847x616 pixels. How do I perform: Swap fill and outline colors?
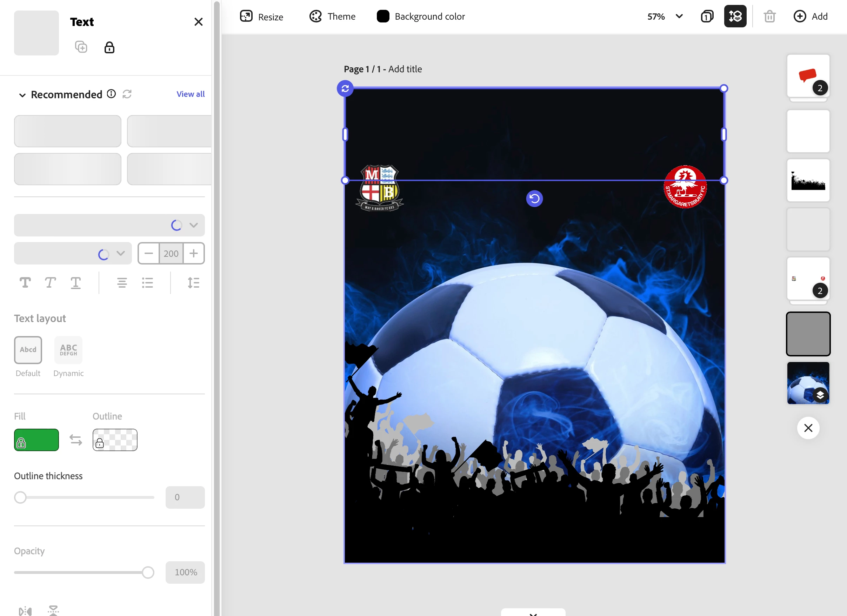[76, 440]
